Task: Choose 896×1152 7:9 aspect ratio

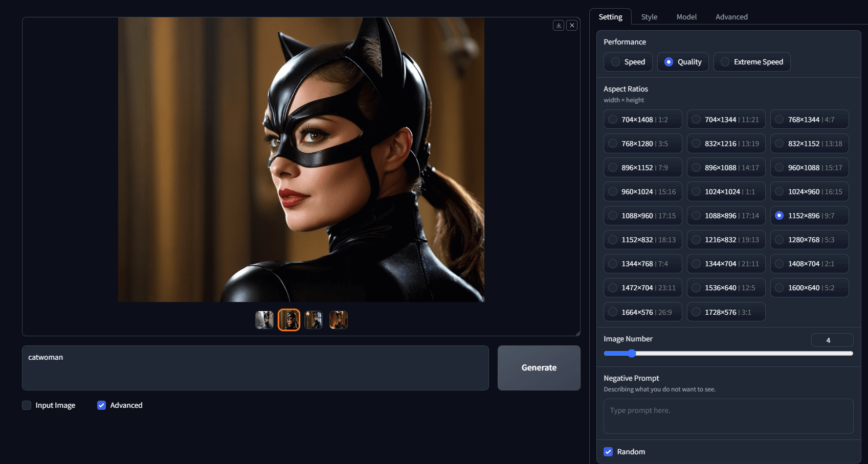Action: point(643,168)
